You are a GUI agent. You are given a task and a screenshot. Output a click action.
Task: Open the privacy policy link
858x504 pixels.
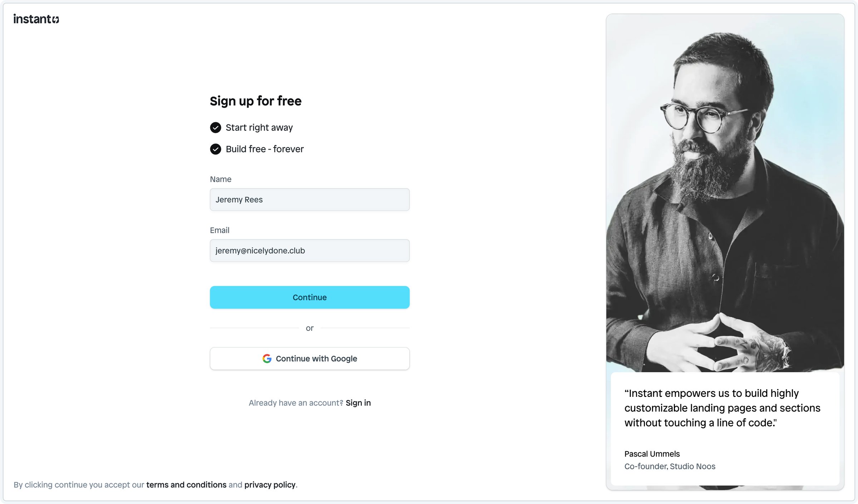(270, 485)
